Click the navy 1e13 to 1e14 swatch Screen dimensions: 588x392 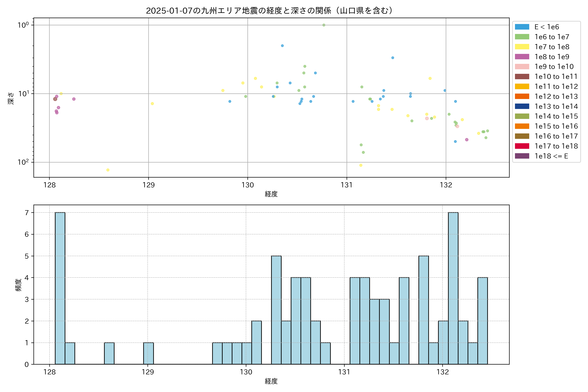coord(522,106)
